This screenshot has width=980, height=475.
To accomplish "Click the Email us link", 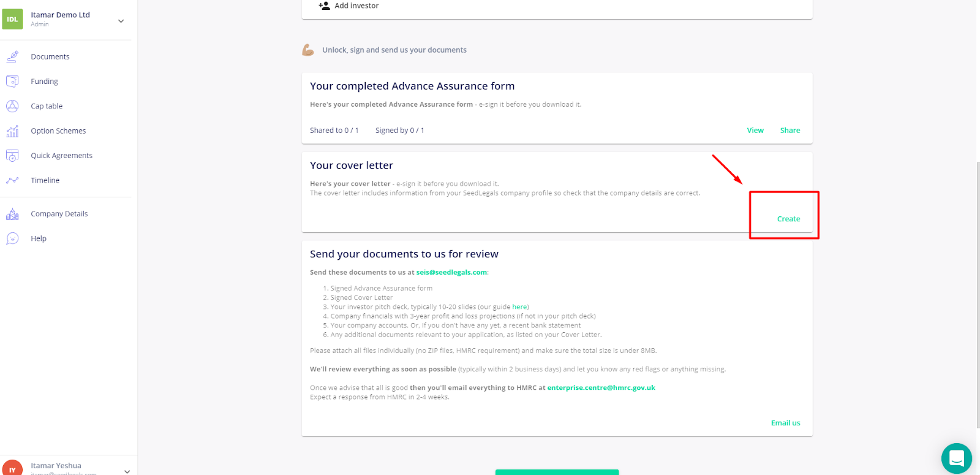I will pyautogui.click(x=785, y=423).
